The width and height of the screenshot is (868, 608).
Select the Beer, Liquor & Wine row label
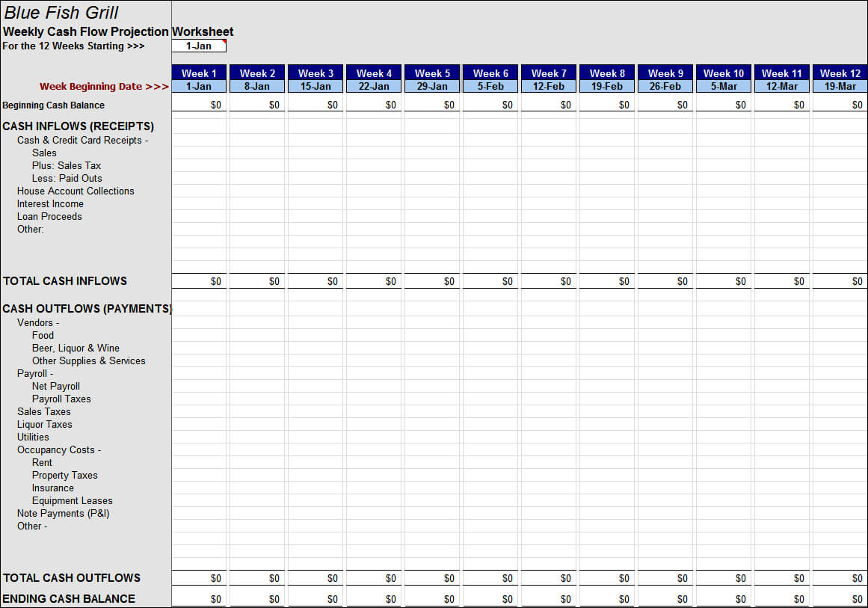(76, 348)
